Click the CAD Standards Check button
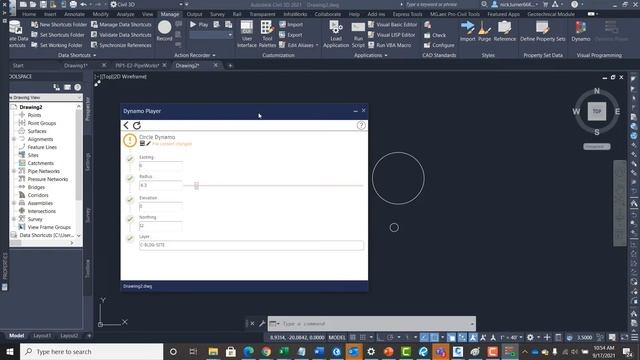The width and height of the screenshot is (640, 360). [435, 35]
